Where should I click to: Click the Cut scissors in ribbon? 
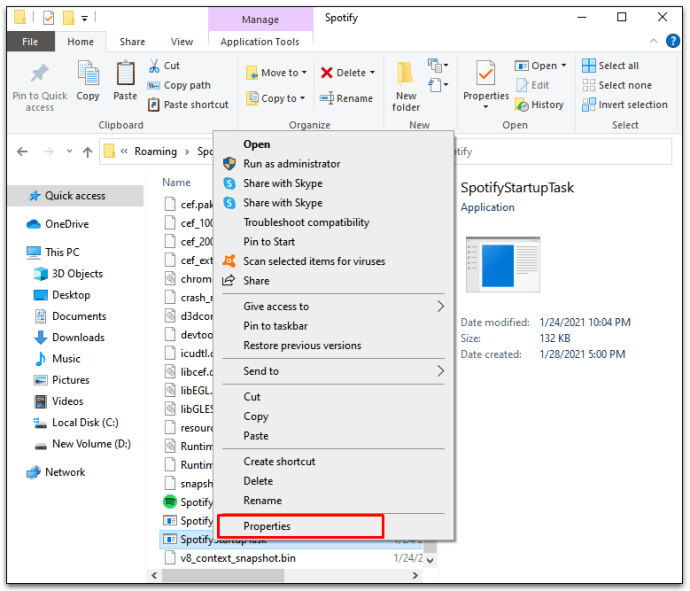(x=154, y=66)
